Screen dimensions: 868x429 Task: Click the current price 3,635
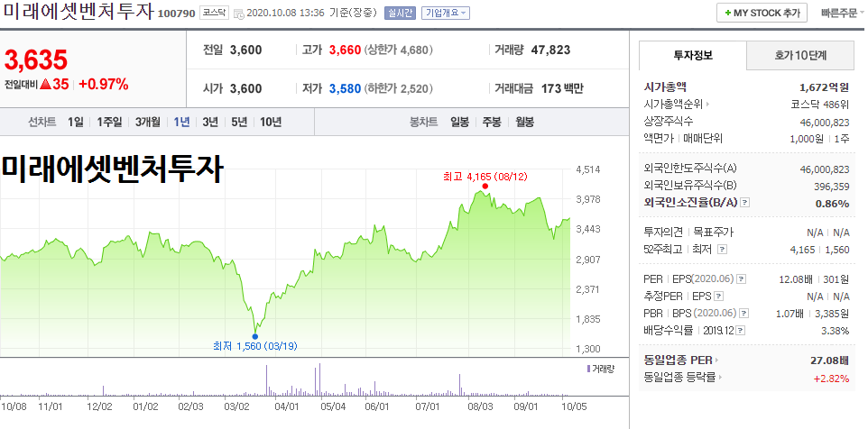[x=36, y=59]
